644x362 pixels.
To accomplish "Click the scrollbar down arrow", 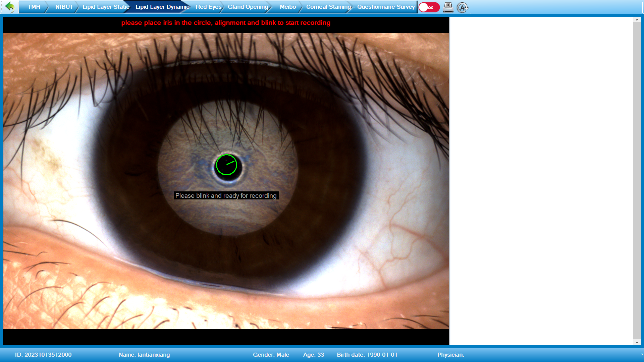I will (636, 342).
